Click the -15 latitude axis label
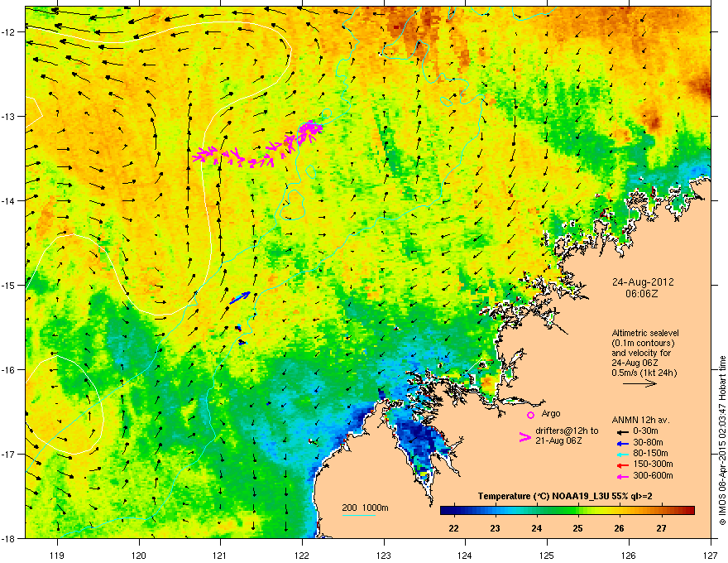Screen dimensions: 728x563 coord(8,285)
